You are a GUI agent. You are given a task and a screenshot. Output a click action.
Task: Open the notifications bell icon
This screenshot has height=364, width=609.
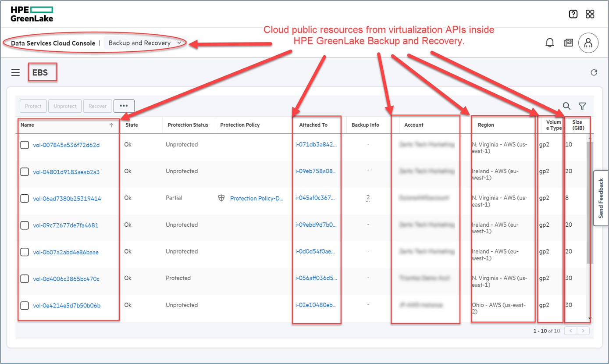click(549, 43)
